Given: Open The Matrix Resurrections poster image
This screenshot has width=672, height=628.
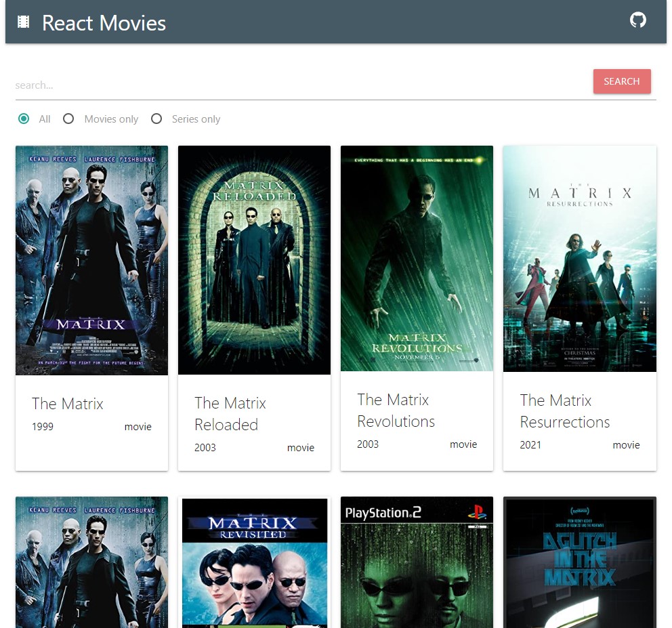Looking at the screenshot, I should (579, 259).
